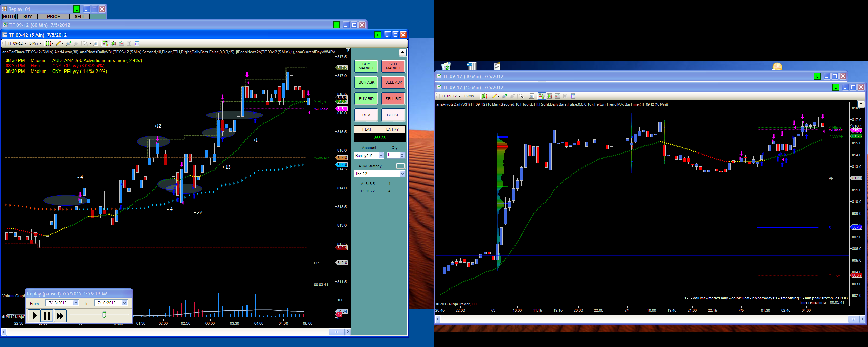Open TF 09-12 instrument dropdown in 5 Min chart
868x347 pixels.
pyautogui.click(x=17, y=43)
